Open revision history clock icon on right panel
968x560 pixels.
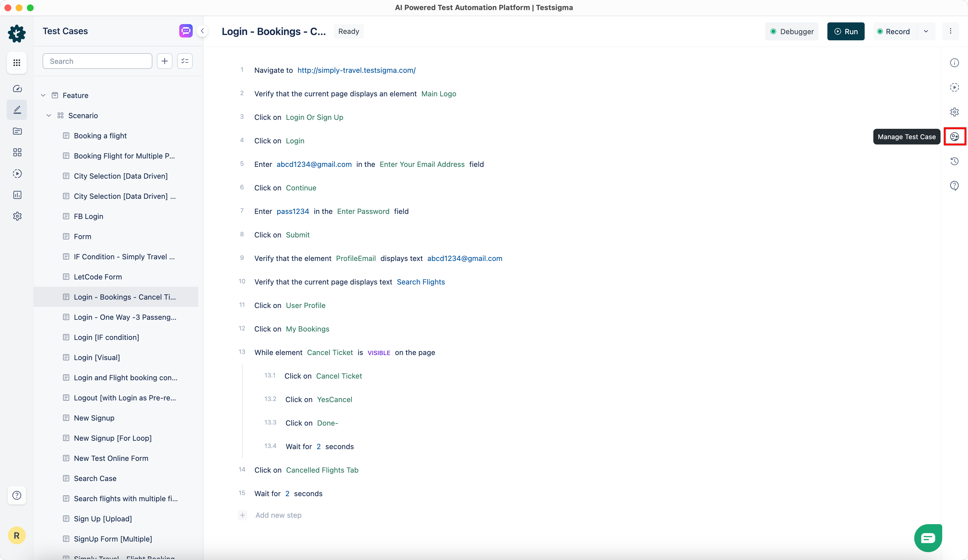(955, 161)
